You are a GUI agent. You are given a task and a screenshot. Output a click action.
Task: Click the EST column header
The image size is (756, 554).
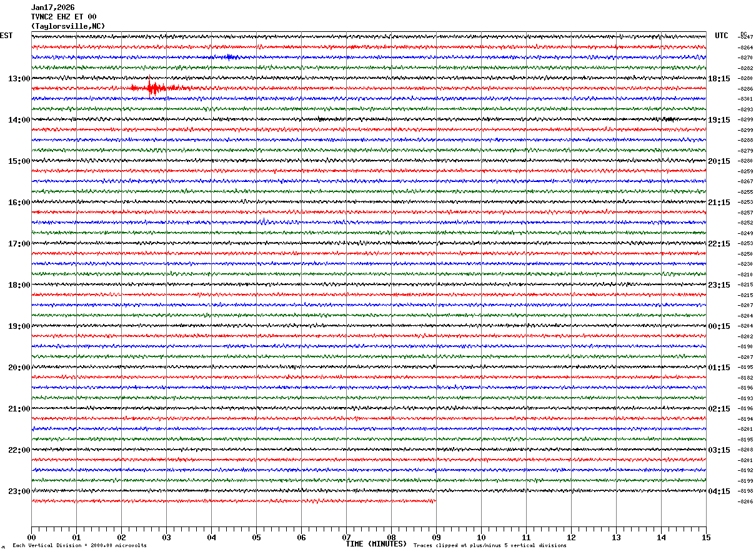point(6,36)
